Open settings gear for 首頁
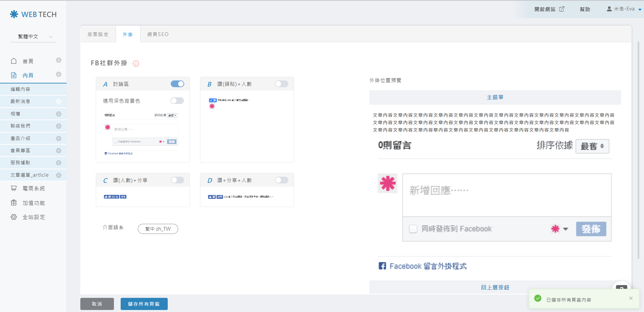 [58, 60]
